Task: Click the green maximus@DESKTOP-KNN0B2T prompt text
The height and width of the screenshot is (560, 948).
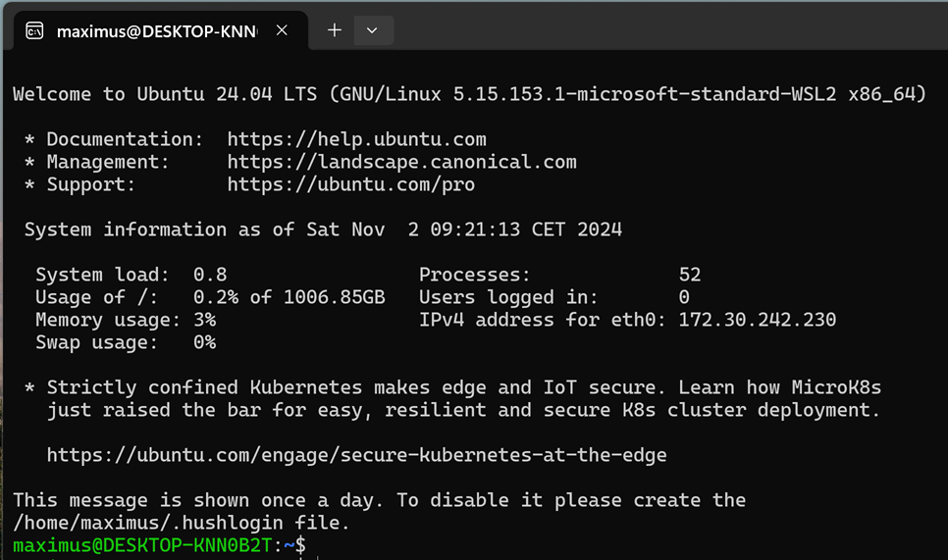Action: pyautogui.click(x=146, y=545)
